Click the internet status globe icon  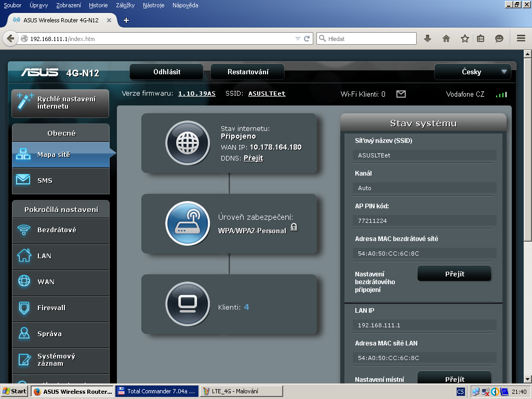pos(187,143)
